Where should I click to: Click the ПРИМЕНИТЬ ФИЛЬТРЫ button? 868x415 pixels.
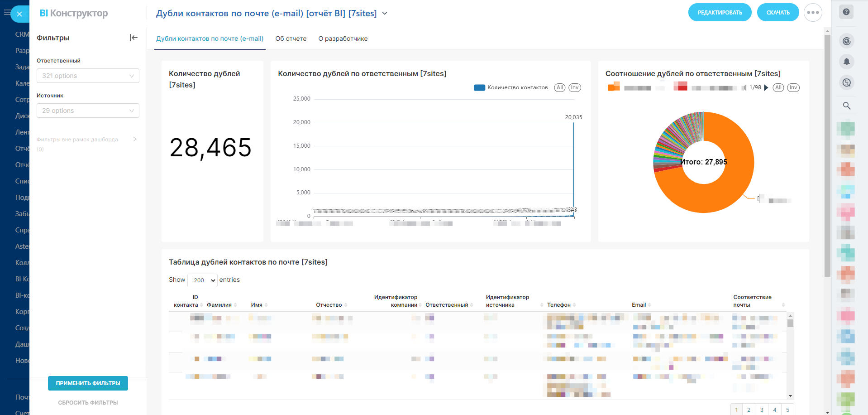pyautogui.click(x=88, y=383)
